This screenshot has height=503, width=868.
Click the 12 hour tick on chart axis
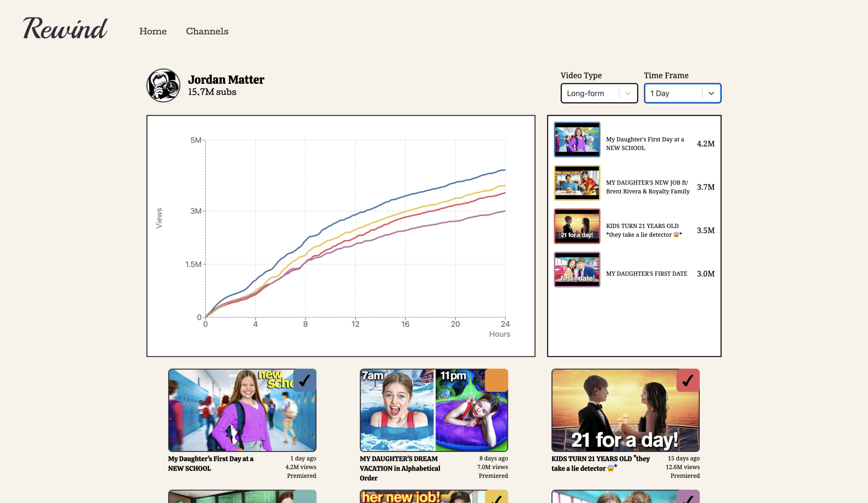[355, 324]
